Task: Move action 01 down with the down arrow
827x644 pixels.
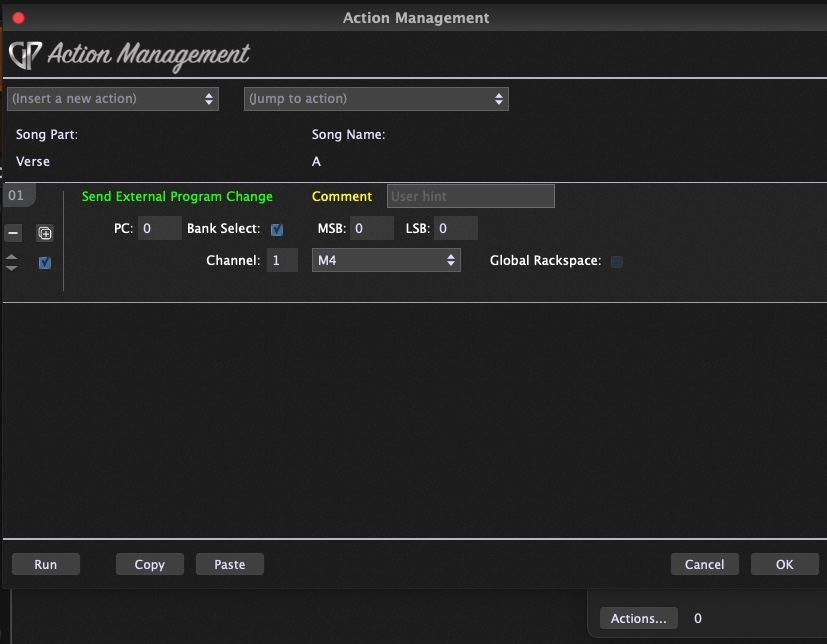Action: pos(12,268)
